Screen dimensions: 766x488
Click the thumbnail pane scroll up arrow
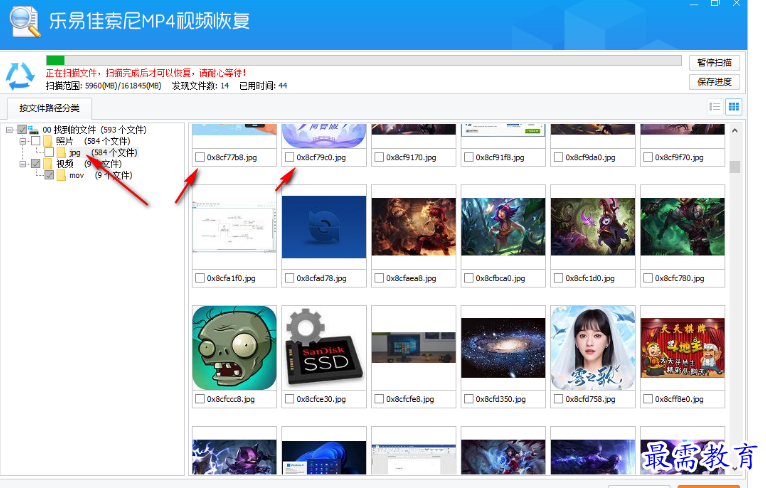click(735, 130)
